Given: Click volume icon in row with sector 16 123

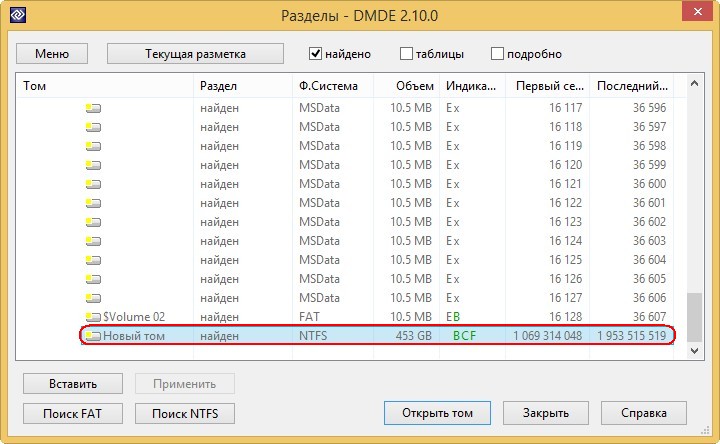Looking at the screenshot, I should [x=93, y=223].
